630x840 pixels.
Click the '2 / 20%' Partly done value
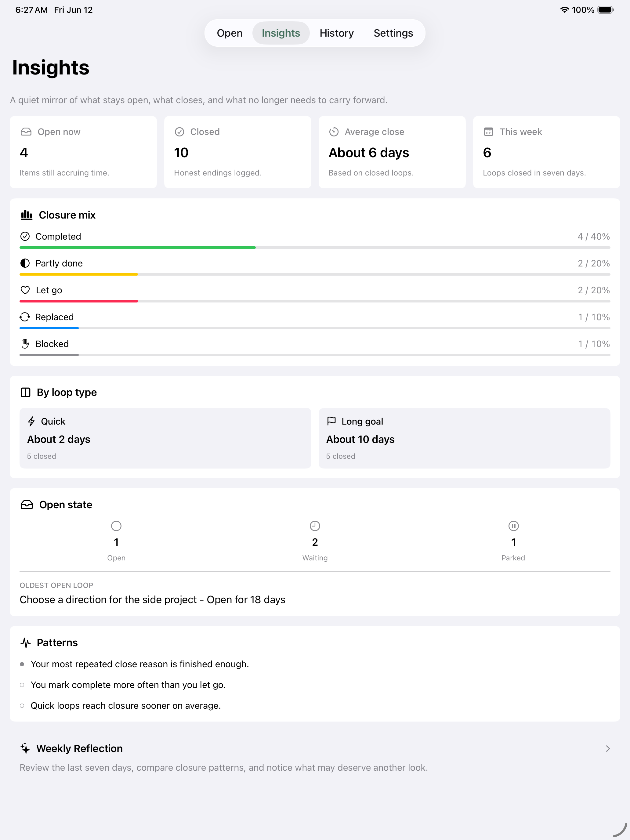[594, 263]
